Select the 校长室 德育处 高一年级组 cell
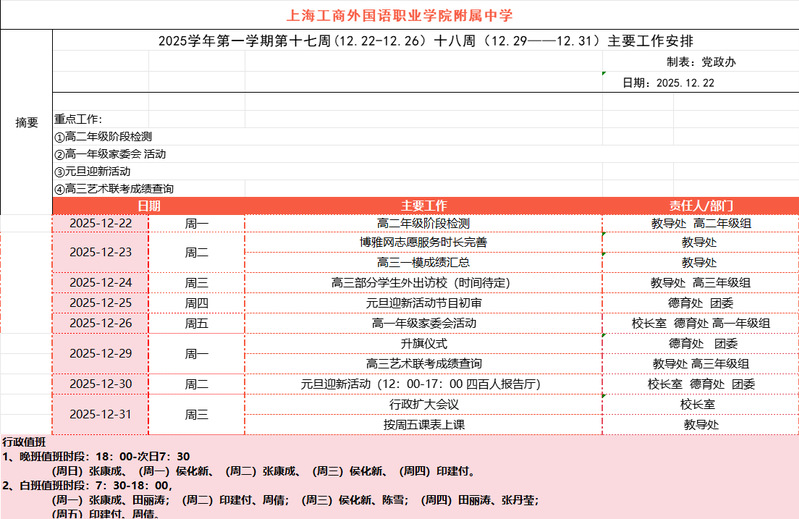The width and height of the screenshot is (799, 519). (x=700, y=323)
